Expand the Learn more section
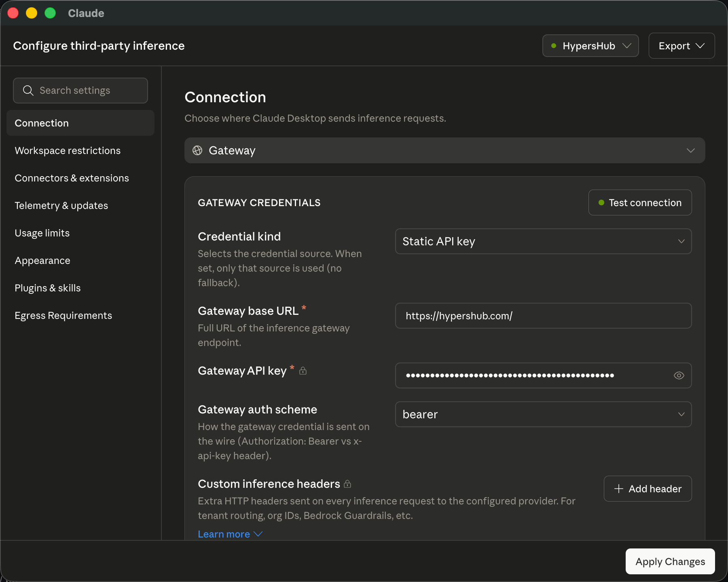This screenshot has width=728, height=582. click(x=230, y=534)
